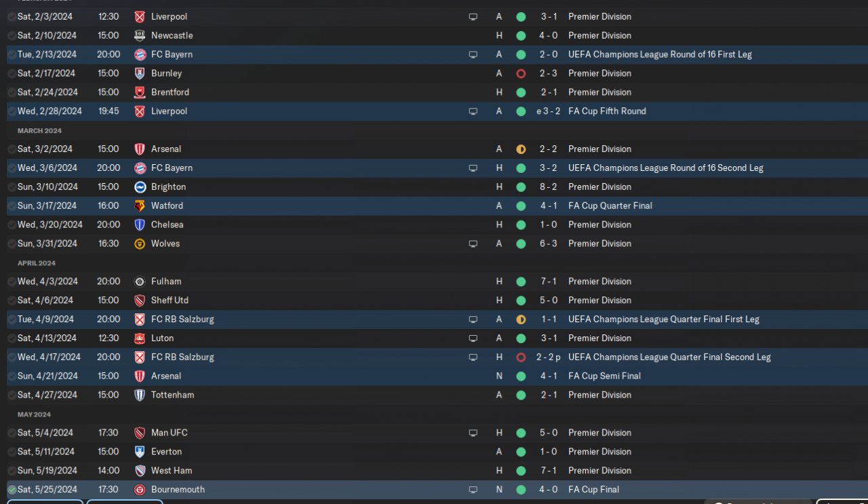Click the orange draw indicator on Arsenal 2-2
Screen dimensions: 868x504
click(521, 149)
